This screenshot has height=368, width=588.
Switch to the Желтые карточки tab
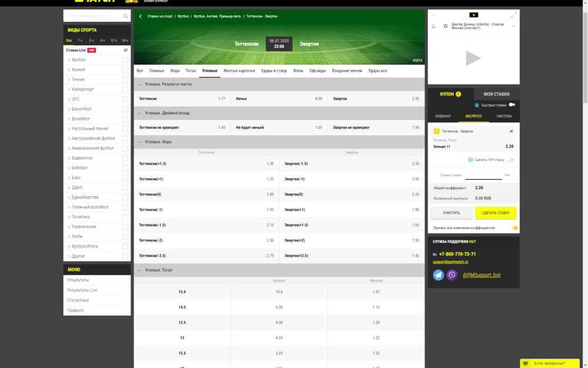239,71
